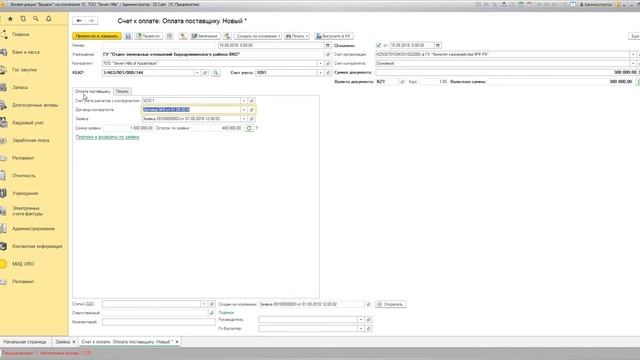Click refresh button next to Остаток по заявке
Viewport: 640px width, 360px height.
click(249, 128)
